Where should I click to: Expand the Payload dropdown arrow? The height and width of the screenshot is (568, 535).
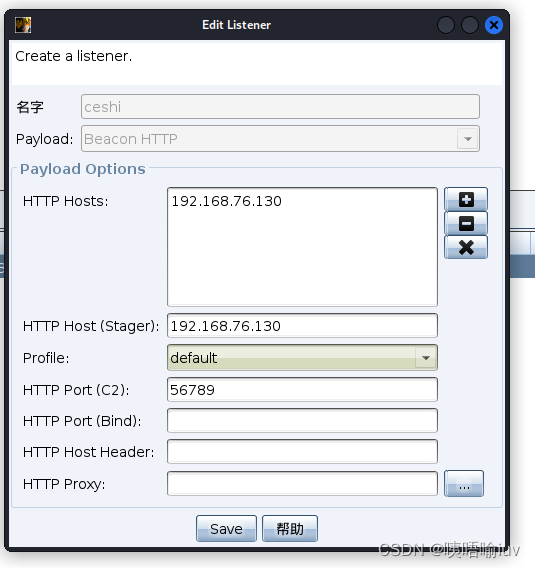tap(468, 139)
